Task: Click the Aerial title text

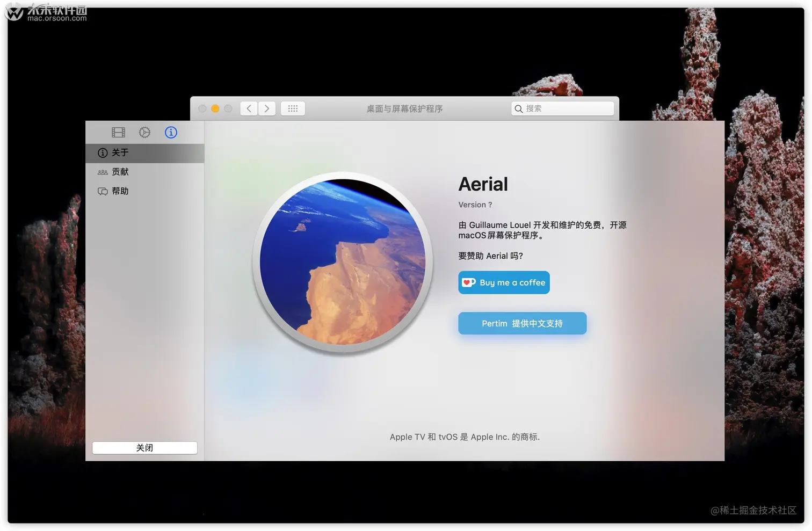Action: click(x=483, y=184)
